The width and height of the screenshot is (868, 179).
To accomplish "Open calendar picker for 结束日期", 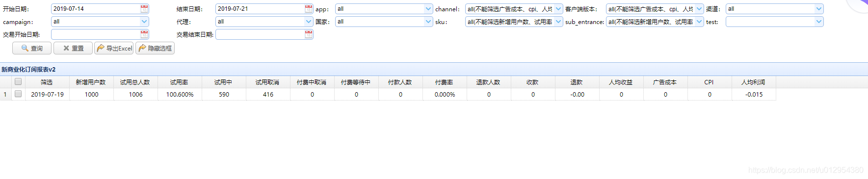I will coord(309,9).
